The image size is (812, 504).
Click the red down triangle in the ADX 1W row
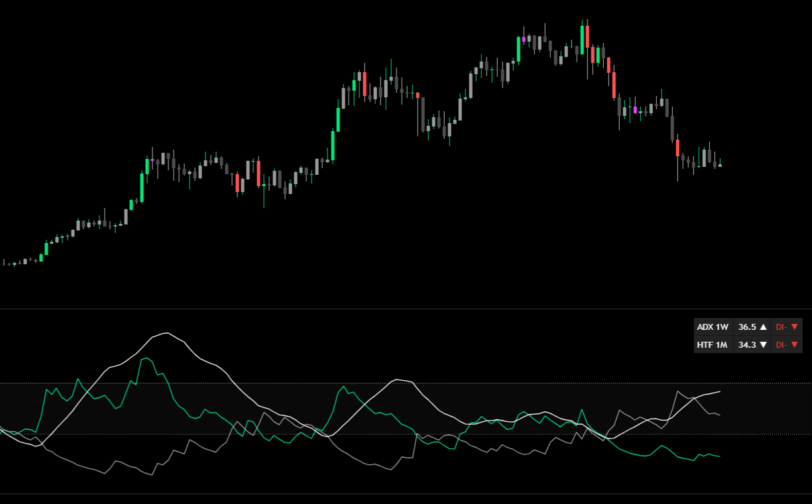coord(795,327)
